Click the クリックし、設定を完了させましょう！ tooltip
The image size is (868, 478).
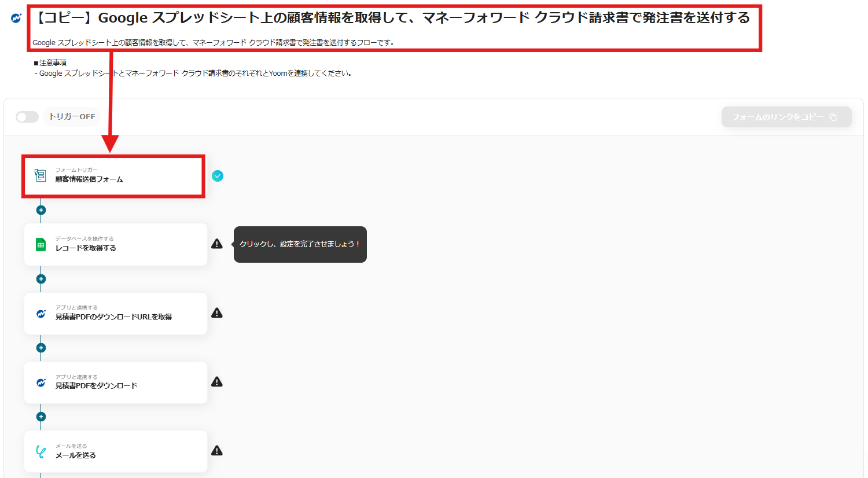point(300,244)
